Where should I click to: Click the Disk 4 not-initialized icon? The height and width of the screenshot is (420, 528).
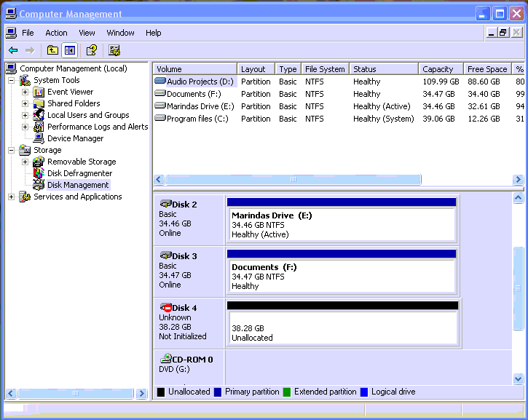tap(165, 307)
